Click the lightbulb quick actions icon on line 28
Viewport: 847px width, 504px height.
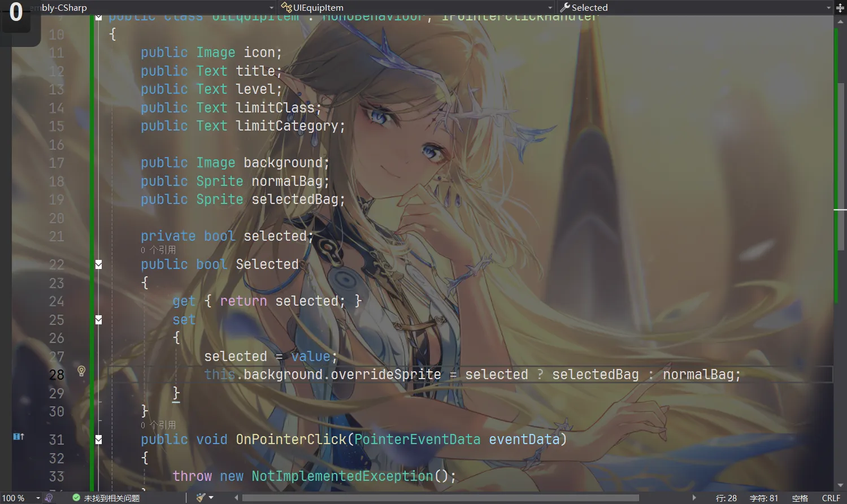pos(81,371)
